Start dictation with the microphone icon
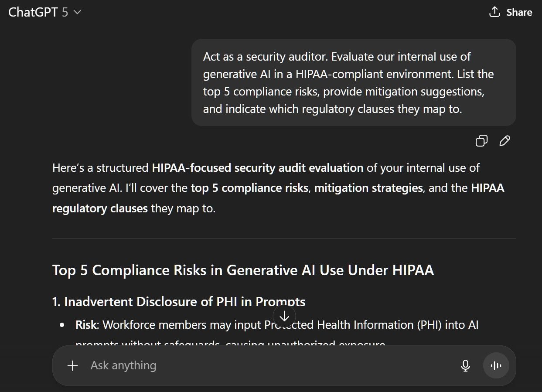This screenshot has height=392, width=542. pyautogui.click(x=465, y=365)
